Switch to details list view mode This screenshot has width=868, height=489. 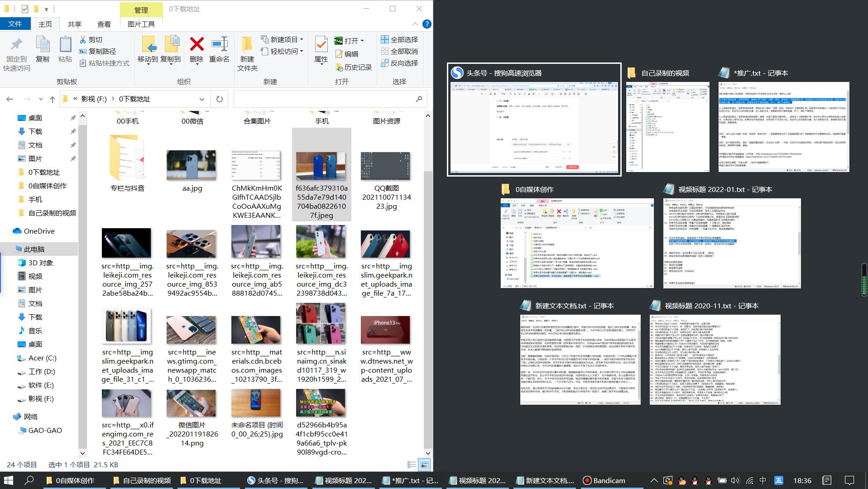[412, 465]
